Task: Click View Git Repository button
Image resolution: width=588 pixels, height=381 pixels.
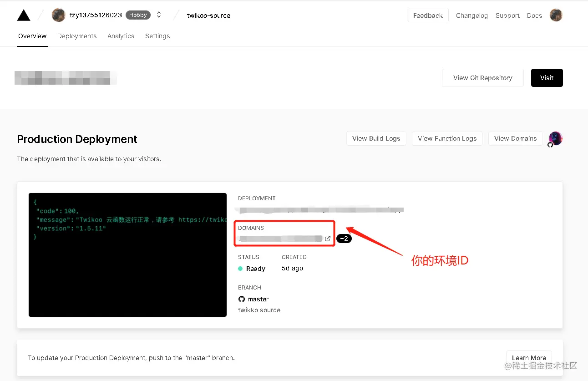Action: point(483,78)
